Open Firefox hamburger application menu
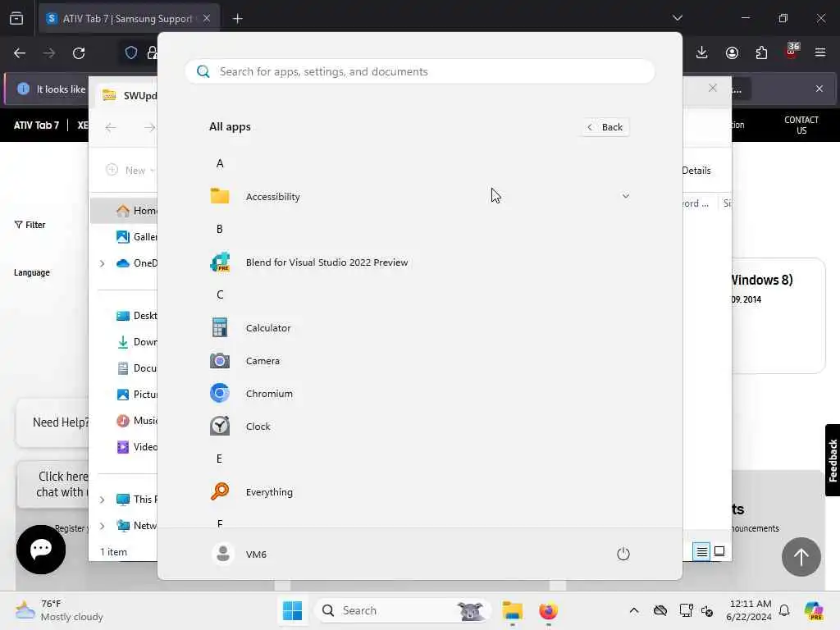 [820, 52]
